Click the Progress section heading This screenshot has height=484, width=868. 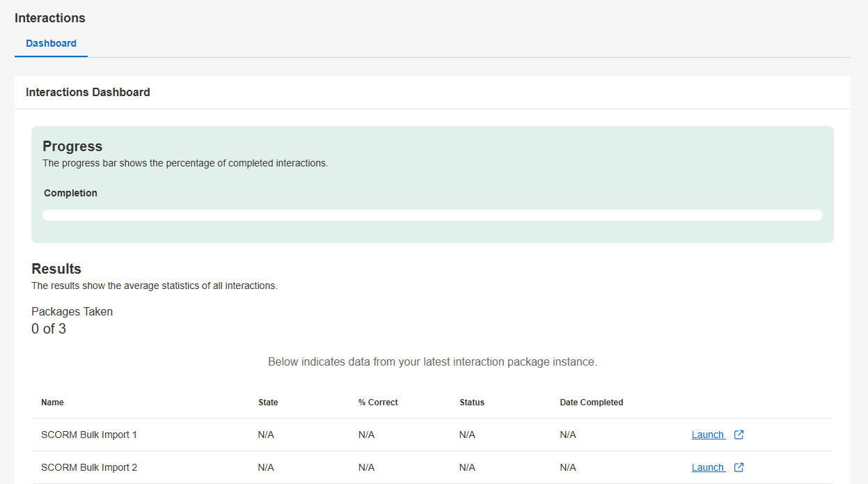[x=72, y=146]
